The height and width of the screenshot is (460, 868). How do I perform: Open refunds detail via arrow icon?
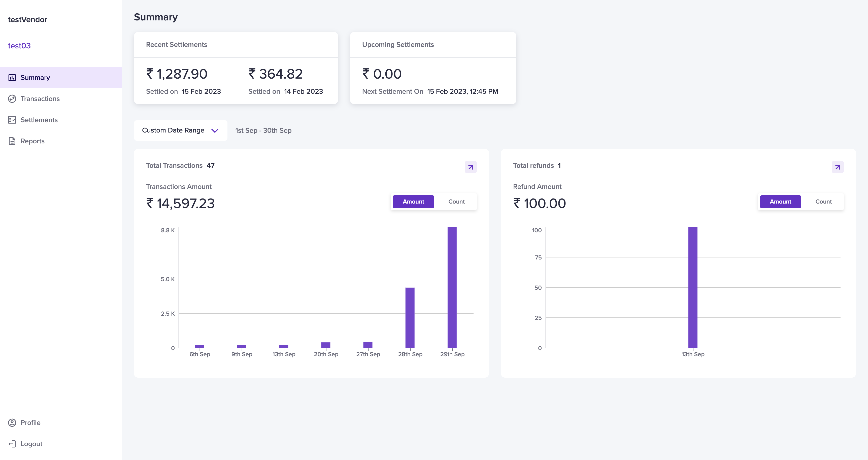837,167
